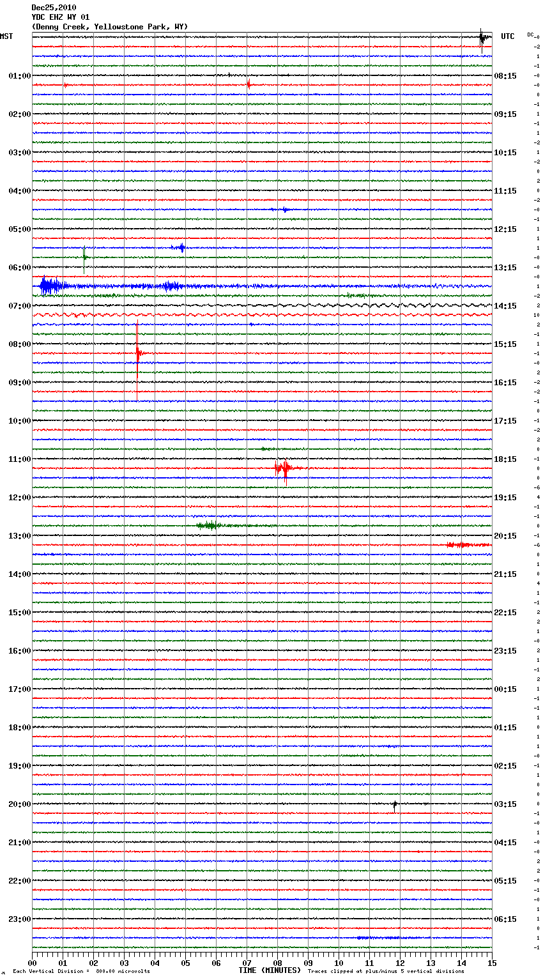Viewport: 543px width, 980px height.
Task: Select the 22:00 MST time label
Action: click(20, 881)
